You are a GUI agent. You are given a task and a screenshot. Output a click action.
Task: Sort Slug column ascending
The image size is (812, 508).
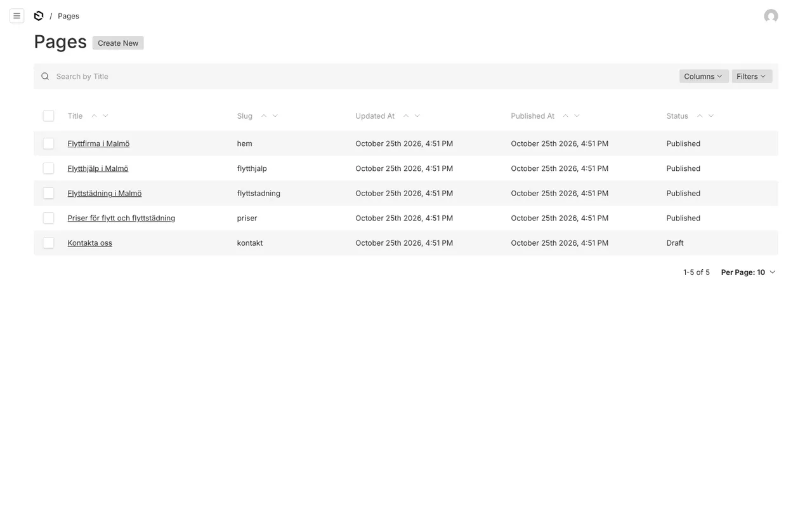[264, 116]
